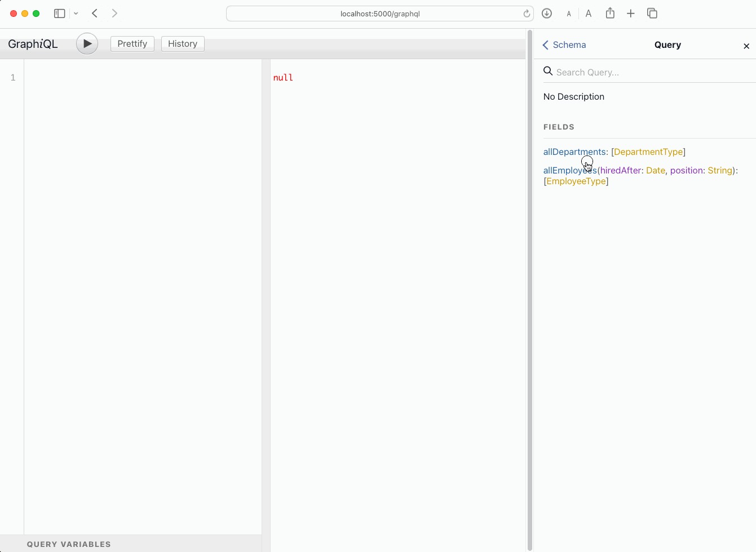Open tab overview icon
Image resolution: width=756 pixels, height=552 pixels.
pyautogui.click(x=652, y=14)
